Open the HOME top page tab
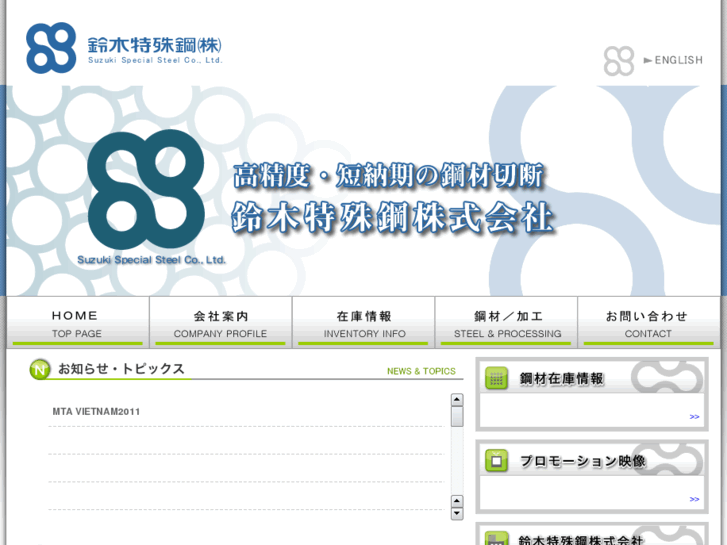 (77, 322)
